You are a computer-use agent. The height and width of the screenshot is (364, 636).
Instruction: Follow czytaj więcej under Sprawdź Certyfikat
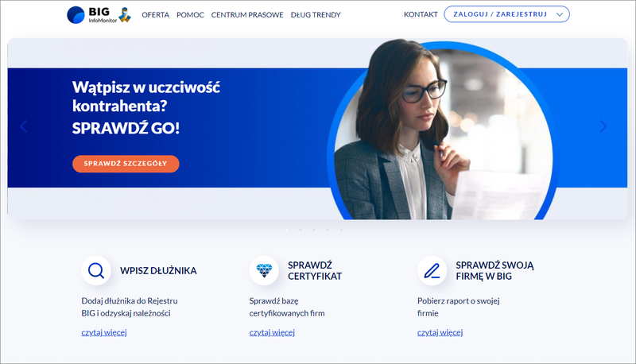click(272, 332)
